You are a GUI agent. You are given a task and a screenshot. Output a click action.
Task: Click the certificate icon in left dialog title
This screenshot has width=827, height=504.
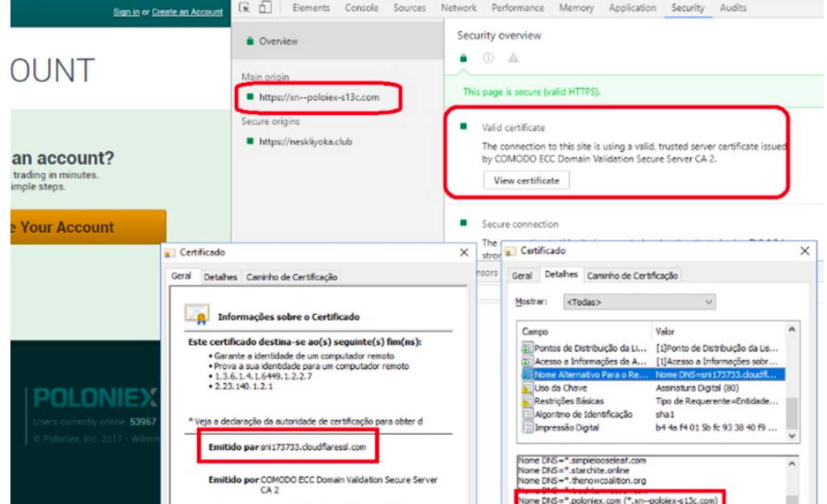point(169,253)
